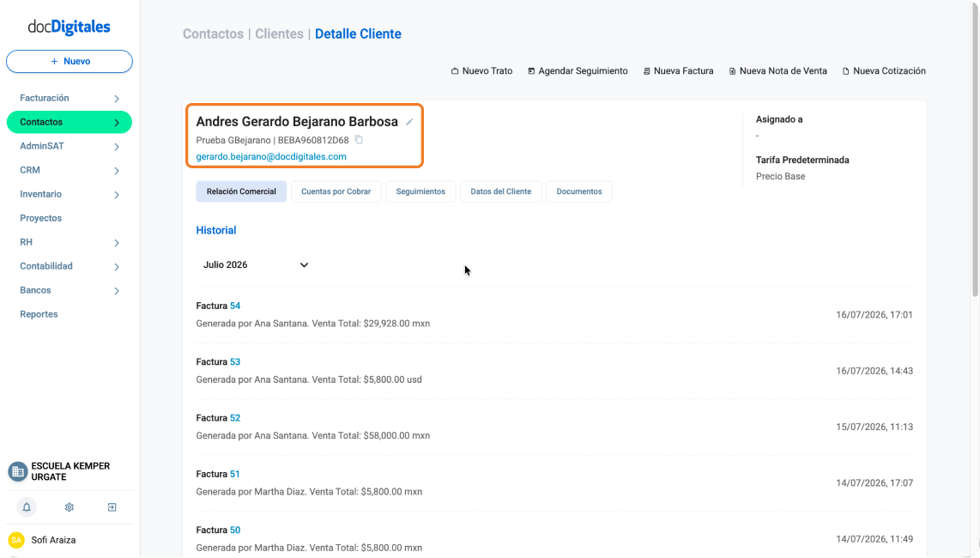Screen dimensions: 980x558
Task: Click Agendar Seguimiento action
Action: pos(578,71)
